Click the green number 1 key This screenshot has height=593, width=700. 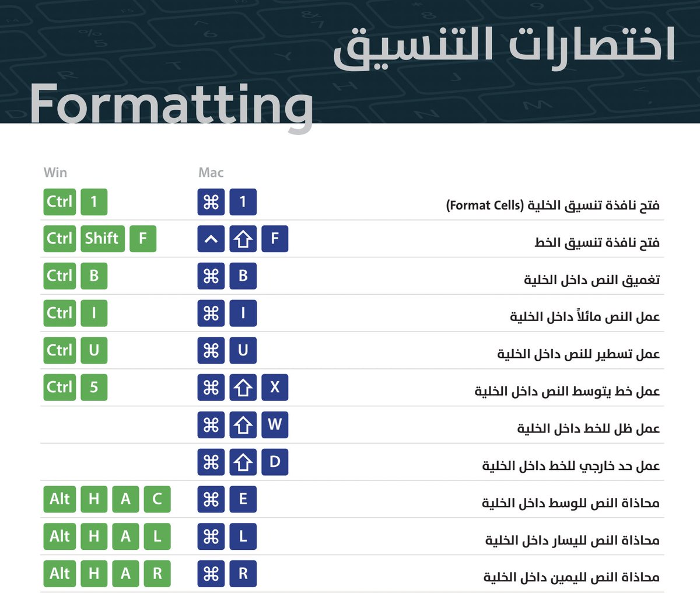point(94,202)
